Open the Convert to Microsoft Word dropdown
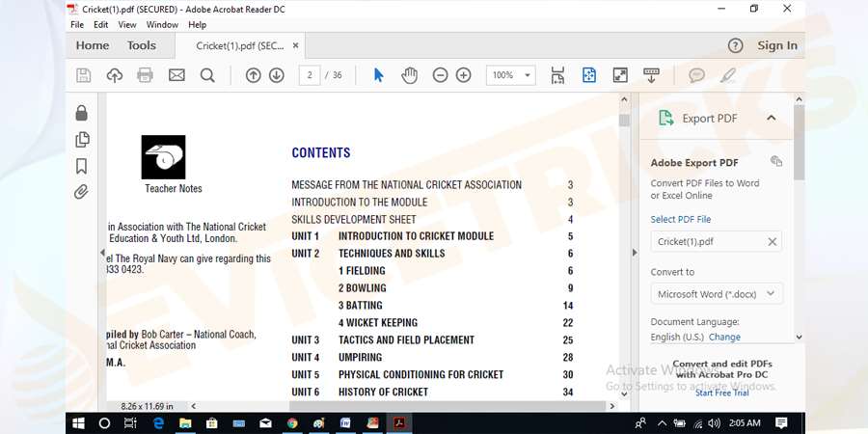The image size is (868, 434). click(x=717, y=294)
